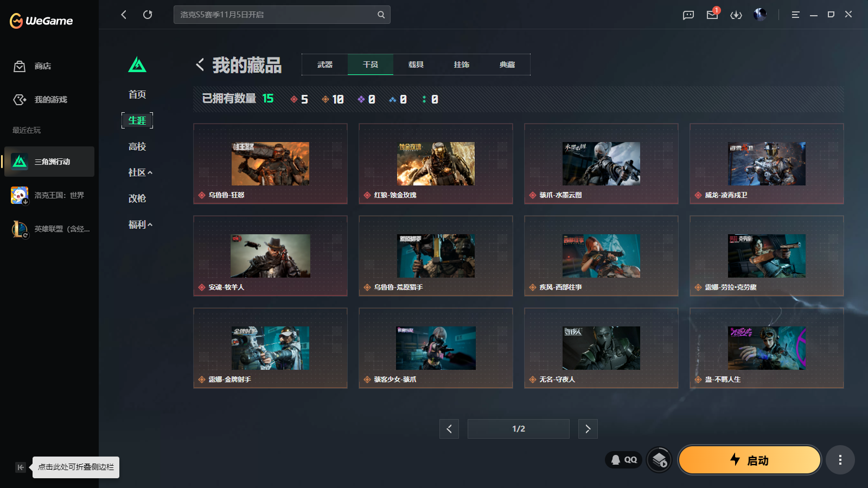This screenshot has height=488, width=868.
Task: Open the 无名-守夜人 operator card
Action: pos(601,348)
